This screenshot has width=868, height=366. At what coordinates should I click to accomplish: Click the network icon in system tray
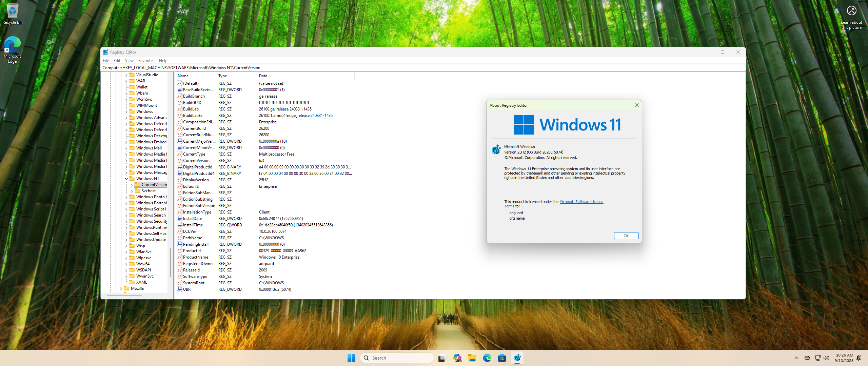(x=818, y=358)
